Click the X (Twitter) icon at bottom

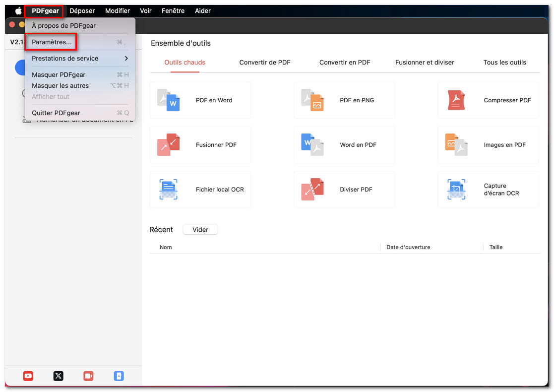[x=59, y=376]
